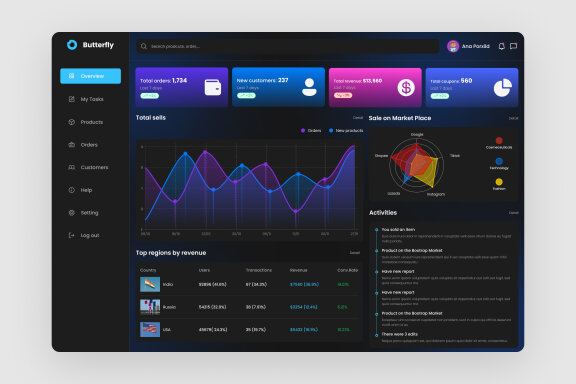Click the green badge on Total coupons card
The height and width of the screenshot is (384, 576).
pyautogui.click(x=440, y=96)
